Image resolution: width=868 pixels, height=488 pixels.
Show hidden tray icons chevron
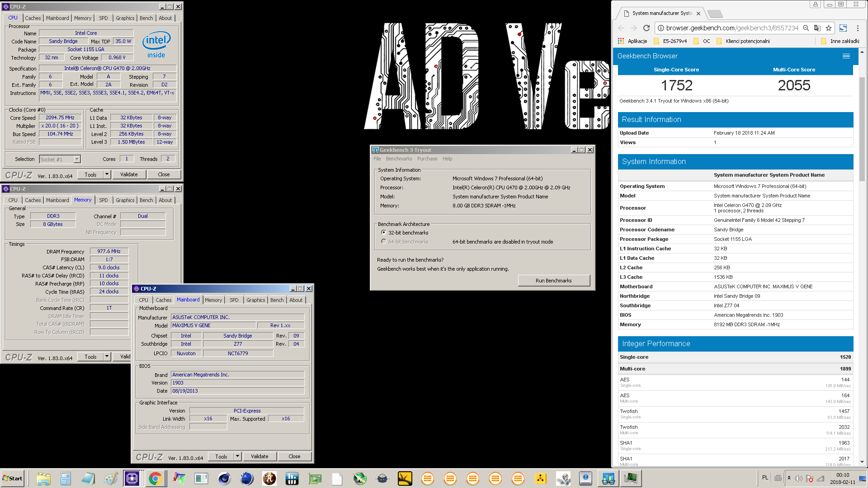tap(789, 478)
